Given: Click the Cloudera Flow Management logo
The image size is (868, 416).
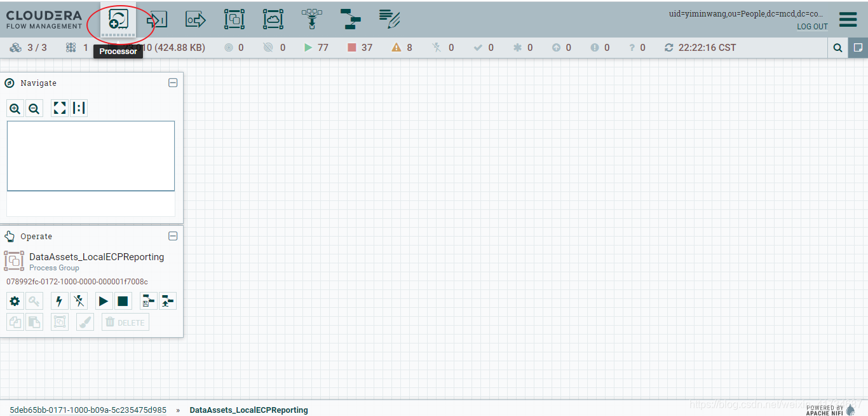Looking at the screenshot, I should [x=44, y=20].
